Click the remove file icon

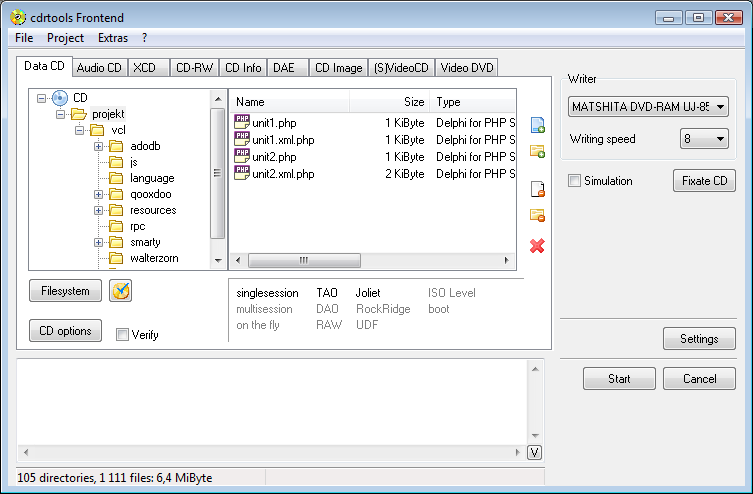click(x=537, y=188)
